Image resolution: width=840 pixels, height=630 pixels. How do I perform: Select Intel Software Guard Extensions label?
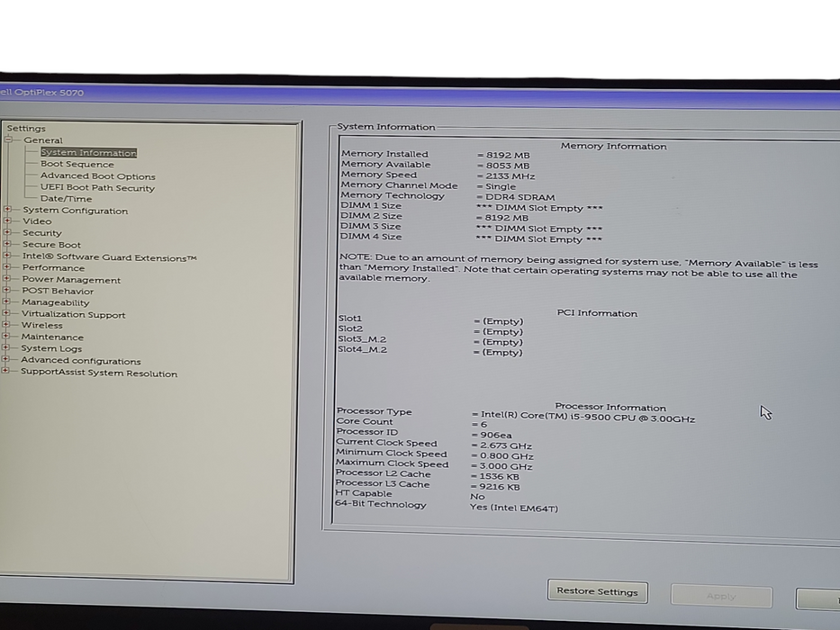click(109, 257)
